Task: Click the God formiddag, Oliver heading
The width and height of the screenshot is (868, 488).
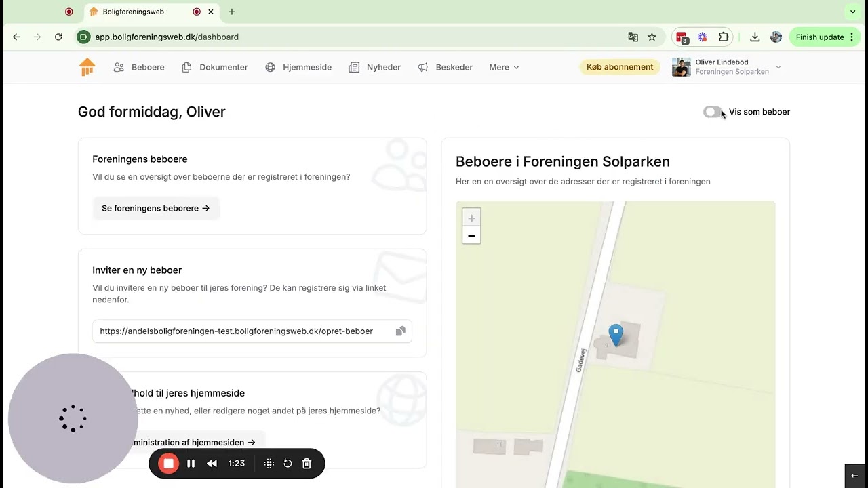Action: (152, 112)
